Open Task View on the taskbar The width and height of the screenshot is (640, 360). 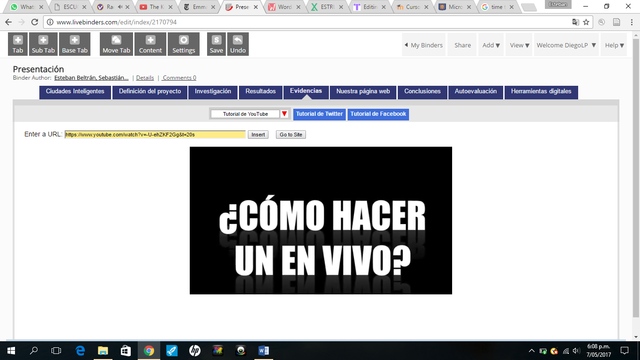point(56,351)
